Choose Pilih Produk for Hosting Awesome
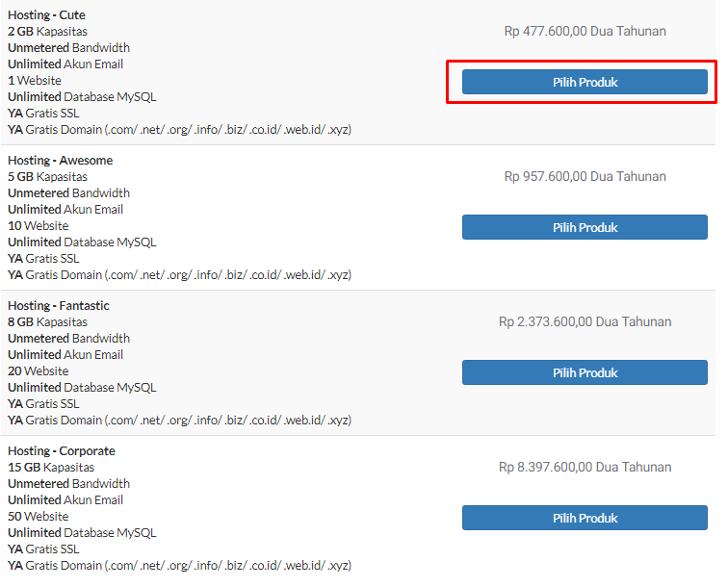Viewport: 728px width, 587px height. [x=585, y=227]
